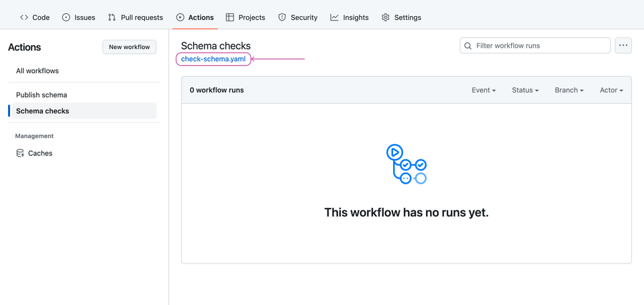Expand the Actor filter dropdown
Viewport: 644px width, 305px height.
click(611, 90)
